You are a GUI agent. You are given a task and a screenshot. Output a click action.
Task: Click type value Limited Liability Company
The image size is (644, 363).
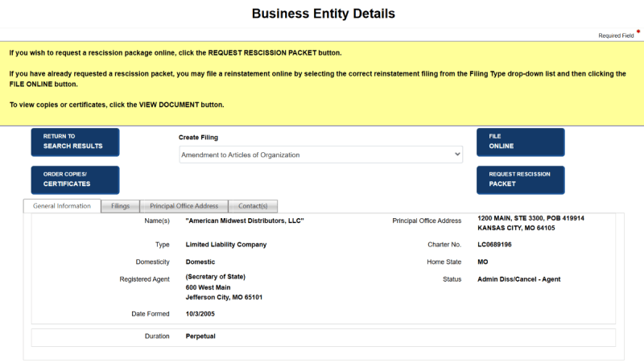[x=226, y=245]
